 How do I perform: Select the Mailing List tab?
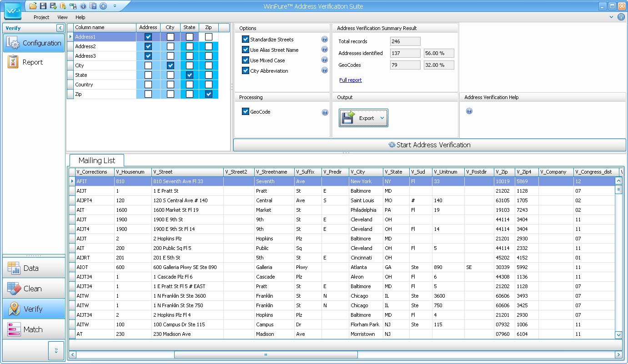(x=97, y=160)
